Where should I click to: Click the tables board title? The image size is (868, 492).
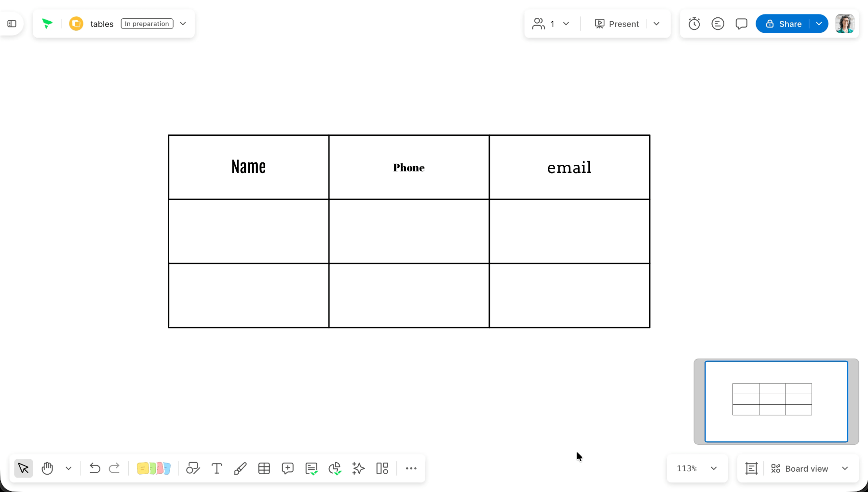coord(102,24)
